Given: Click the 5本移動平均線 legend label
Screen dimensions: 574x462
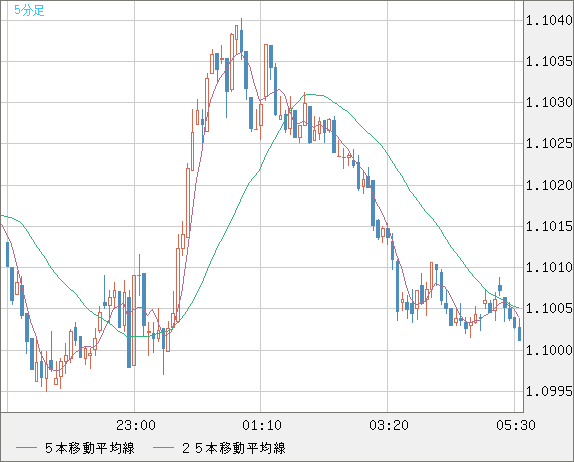Looking at the screenshot, I should click(x=90, y=448).
